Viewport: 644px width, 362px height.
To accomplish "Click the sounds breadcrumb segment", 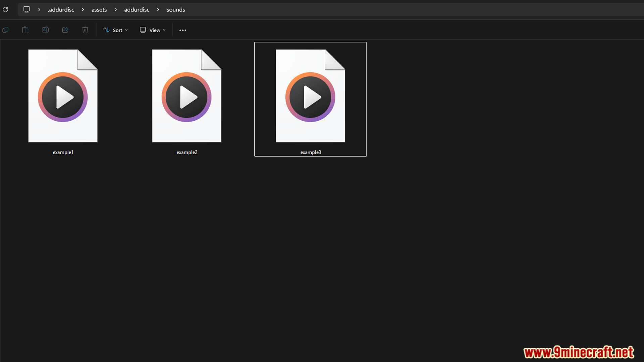I will [176, 10].
